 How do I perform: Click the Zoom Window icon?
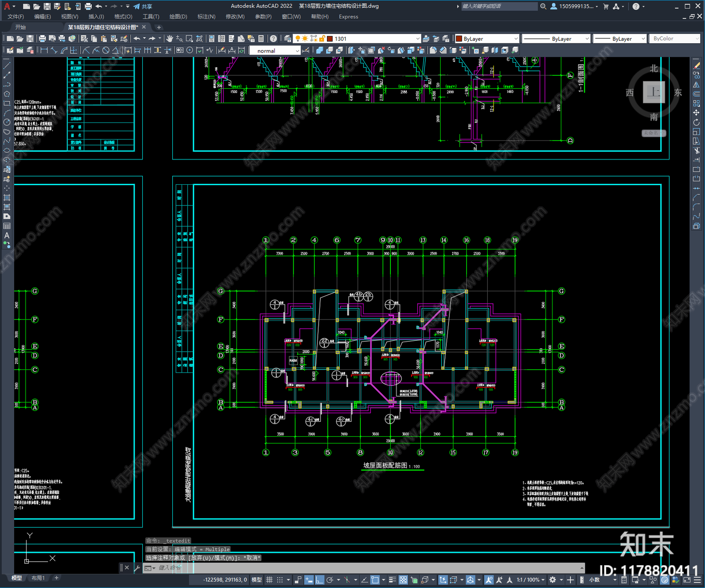tap(189, 39)
